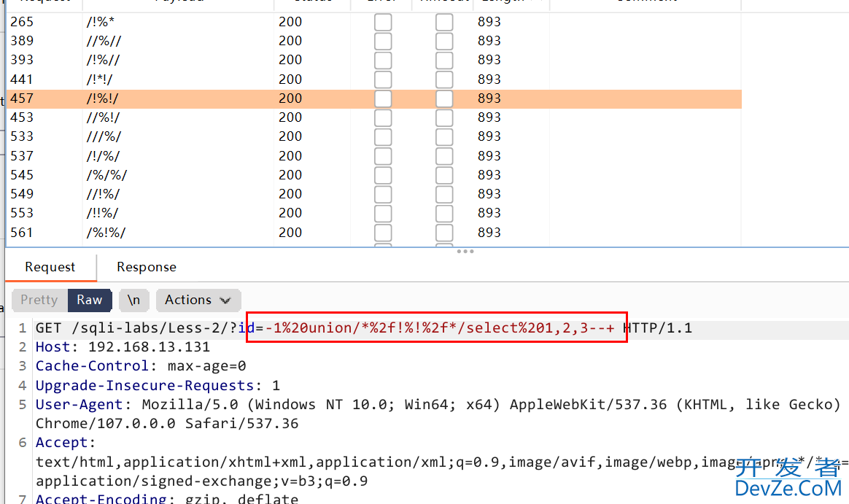The image size is (849, 504).
Task: Select request number 393
Action: click(22, 60)
